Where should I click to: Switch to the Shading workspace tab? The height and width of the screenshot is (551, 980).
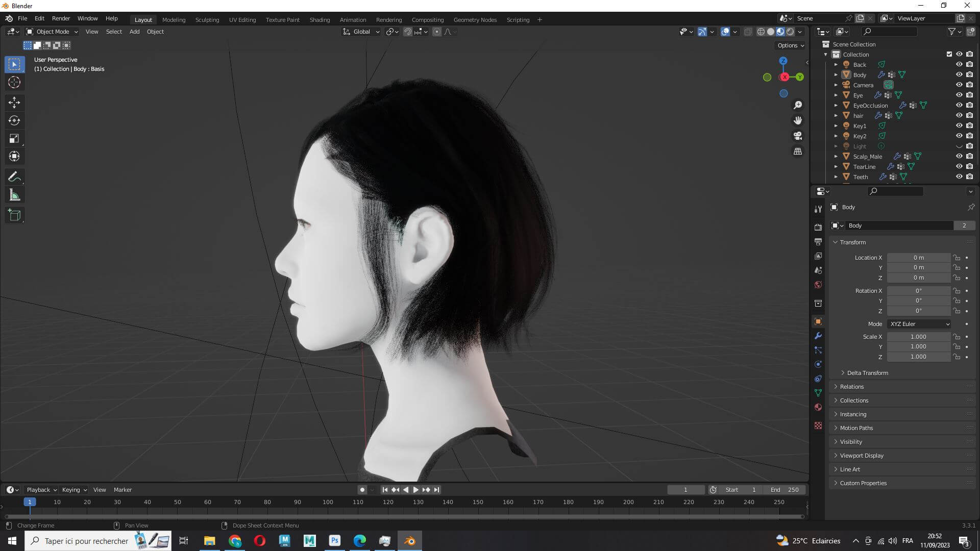tap(320, 20)
